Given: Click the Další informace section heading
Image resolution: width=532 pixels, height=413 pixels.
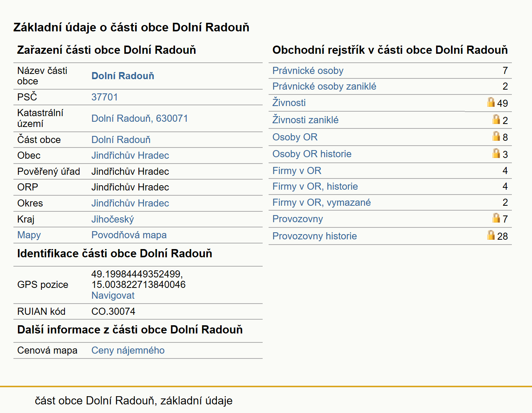Looking at the screenshot, I should coord(130,330).
